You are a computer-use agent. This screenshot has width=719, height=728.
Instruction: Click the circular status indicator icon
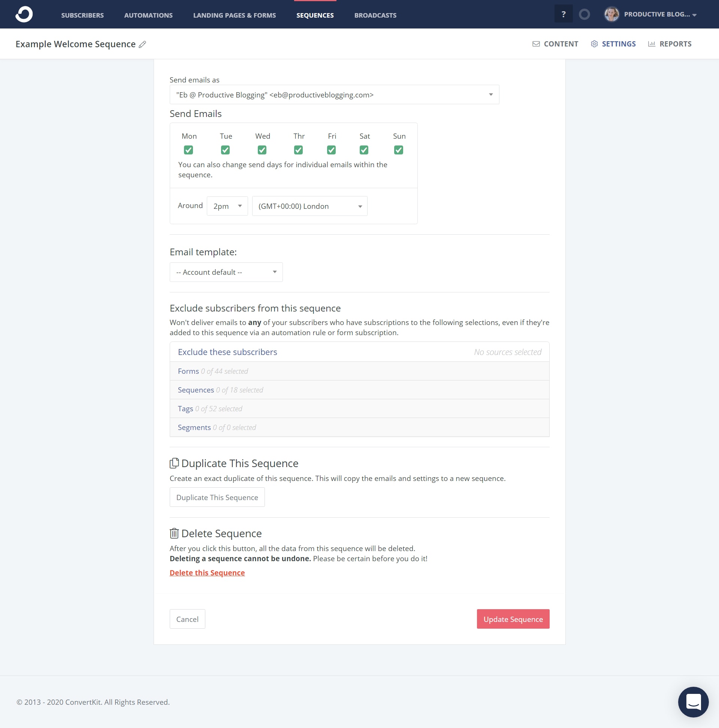584,14
